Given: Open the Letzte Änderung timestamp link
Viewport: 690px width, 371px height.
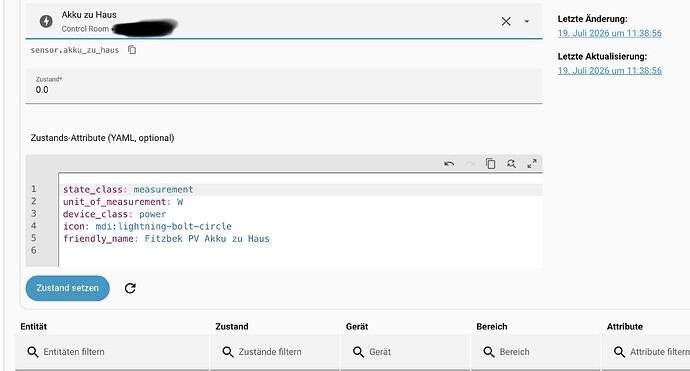Looking at the screenshot, I should pyautogui.click(x=609, y=33).
